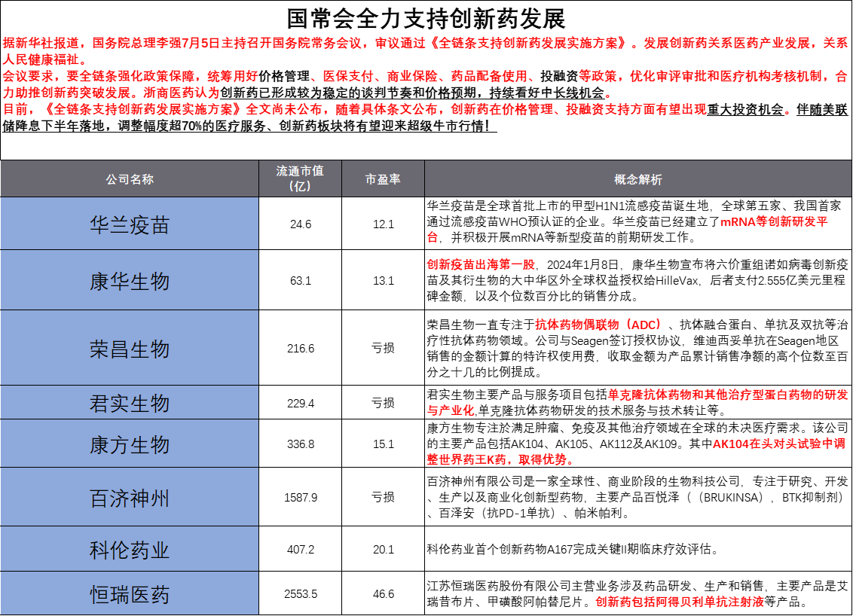Click 亏损 in the 君实生物 row
The height and width of the screenshot is (616, 853).
(x=383, y=404)
